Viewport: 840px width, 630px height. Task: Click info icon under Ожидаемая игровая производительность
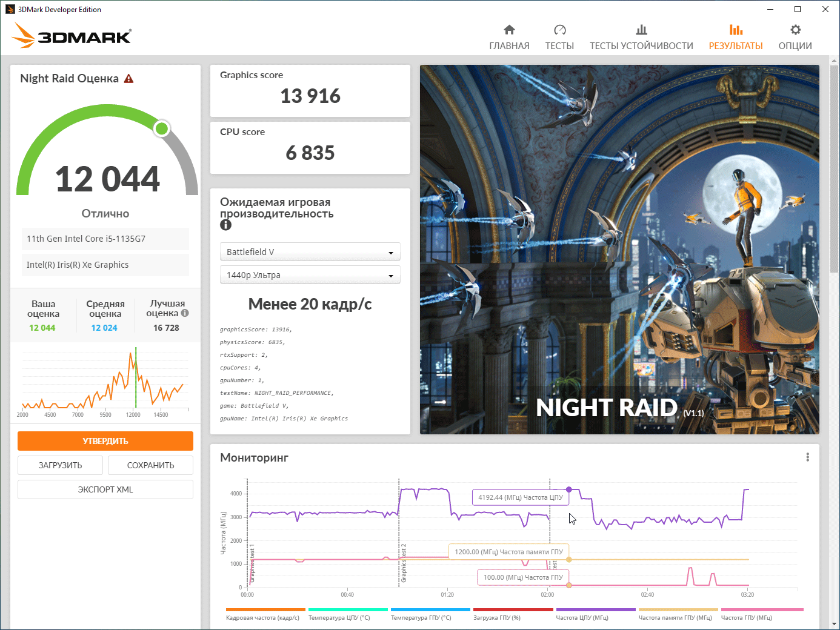(225, 225)
